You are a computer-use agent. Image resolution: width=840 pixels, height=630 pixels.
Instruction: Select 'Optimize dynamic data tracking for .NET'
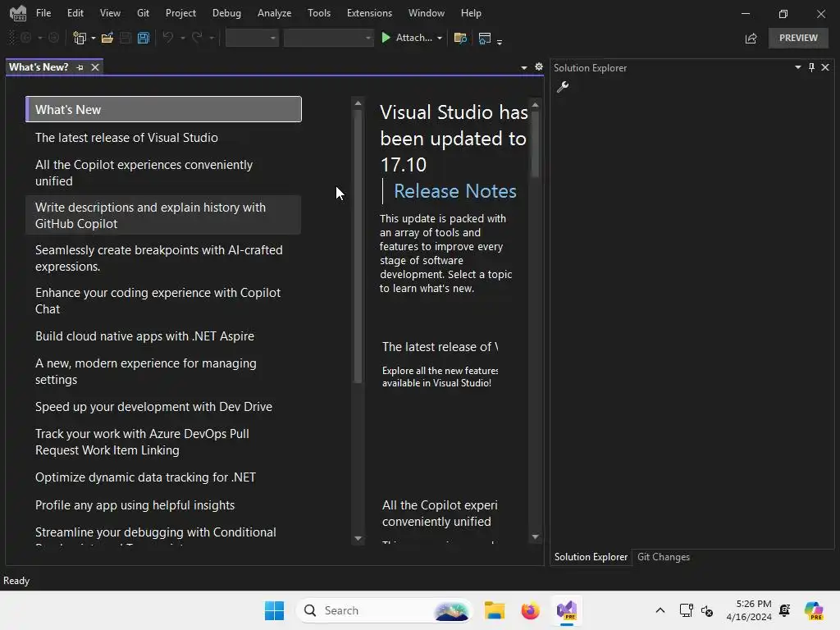pyautogui.click(x=163, y=477)
